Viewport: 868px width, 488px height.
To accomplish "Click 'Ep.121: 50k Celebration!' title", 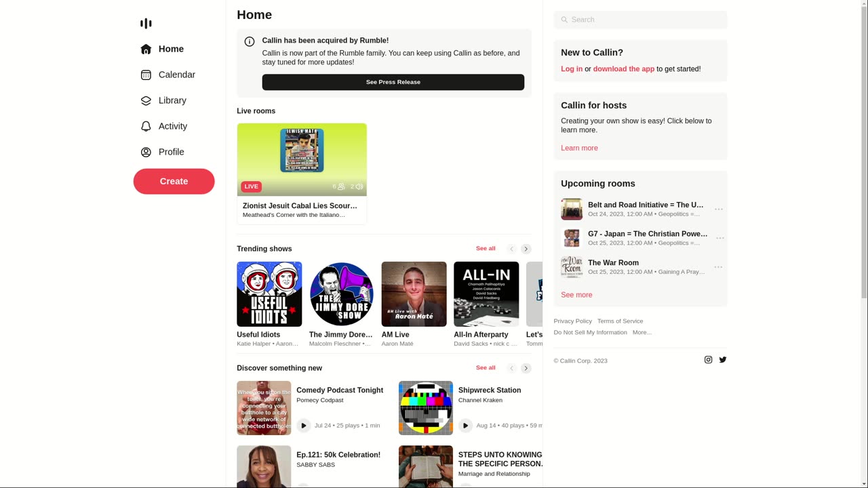I will [x=338, y=455].
